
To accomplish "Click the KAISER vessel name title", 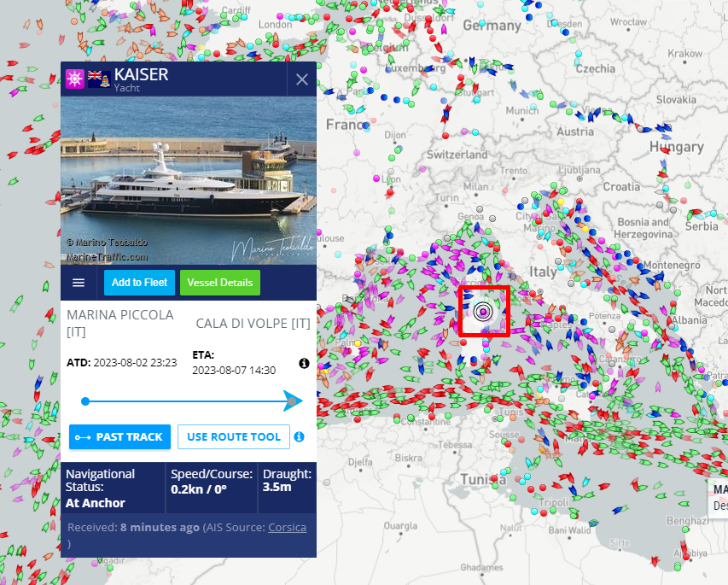I will click(142, 74).
